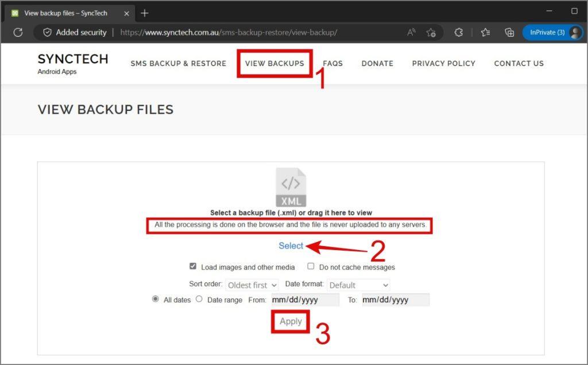Open the Contact Us page
588x365 pixels.
coord(519,63)
